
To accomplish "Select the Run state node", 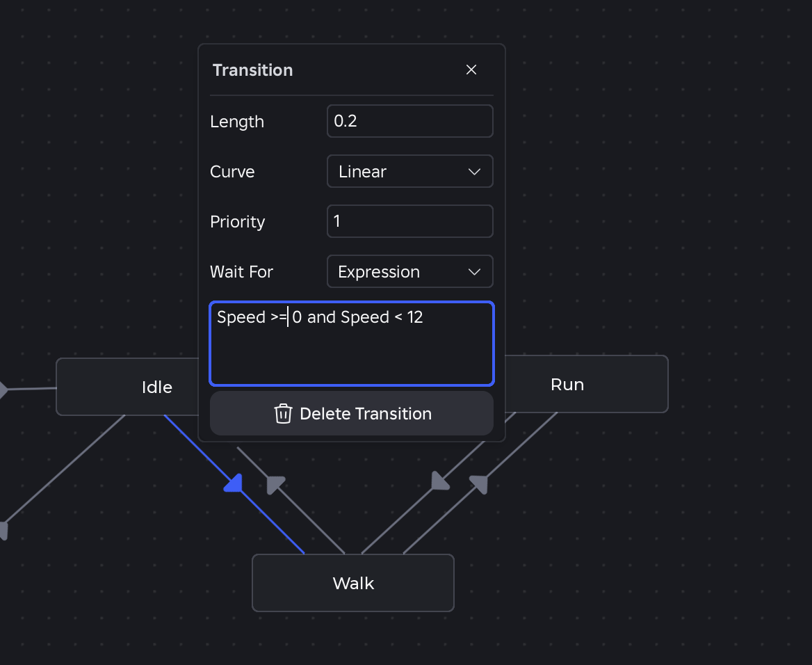I will 586,384.
